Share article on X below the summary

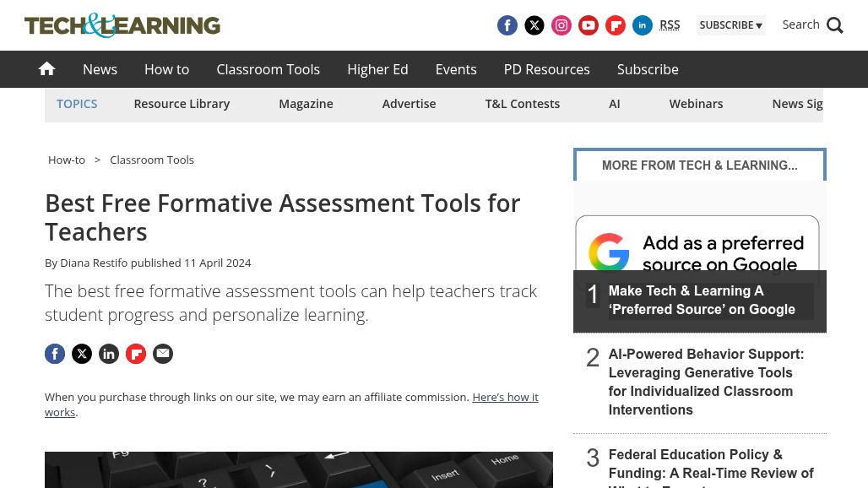82,354
